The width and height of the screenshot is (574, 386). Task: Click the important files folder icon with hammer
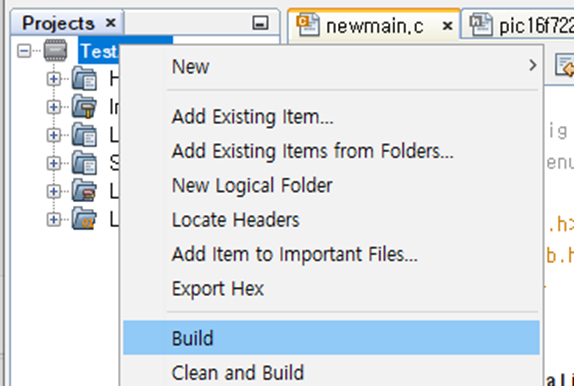pyautogui.click(x=84, y=107)
